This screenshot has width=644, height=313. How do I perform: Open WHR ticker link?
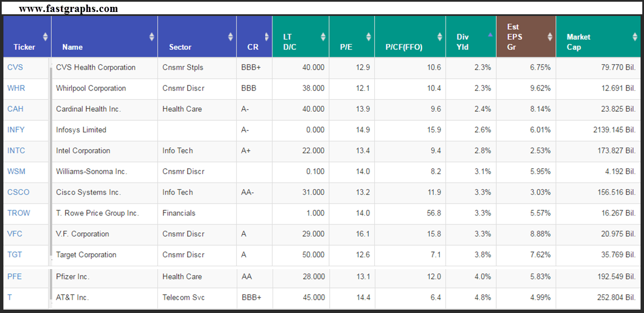[x=15, y=88]
